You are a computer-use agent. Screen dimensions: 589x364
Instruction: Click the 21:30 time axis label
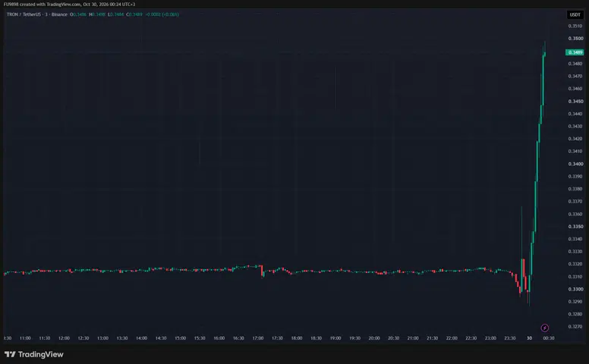[433, 338]
